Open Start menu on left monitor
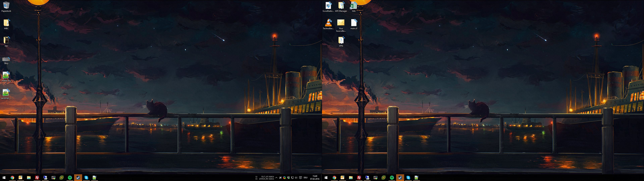 pos(4,177)
